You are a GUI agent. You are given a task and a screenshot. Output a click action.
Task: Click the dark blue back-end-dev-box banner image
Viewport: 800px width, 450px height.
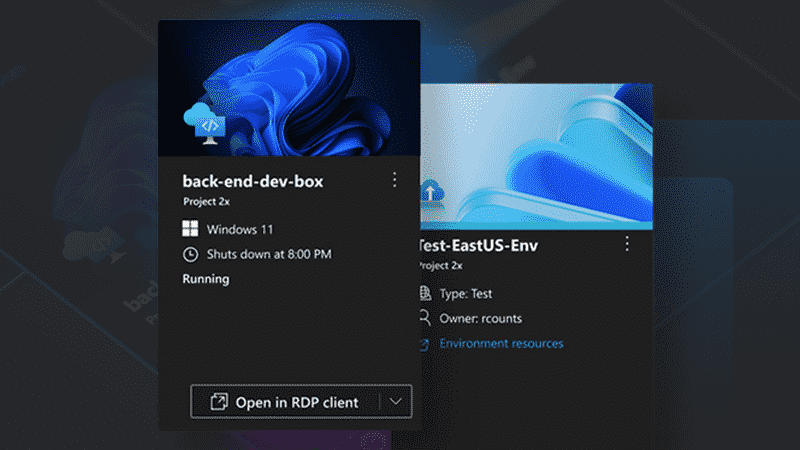(300, 85)
